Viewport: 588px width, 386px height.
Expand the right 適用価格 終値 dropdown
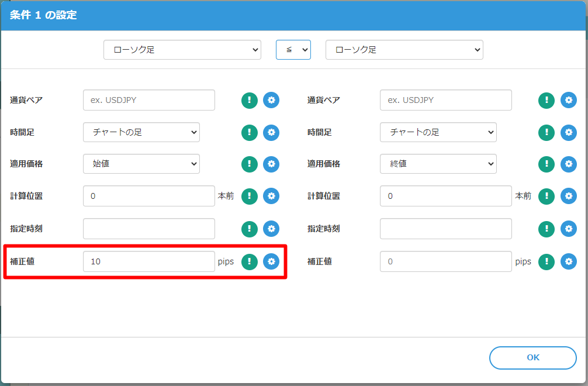[x=438, y=164]
